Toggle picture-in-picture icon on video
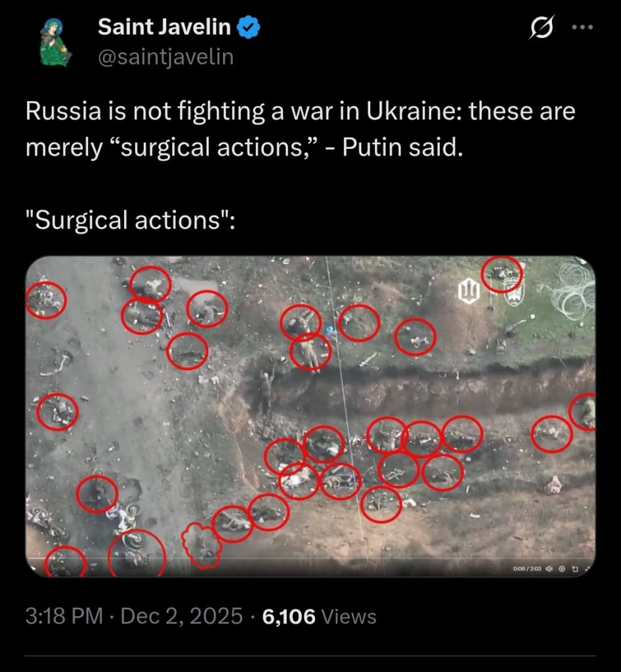 575,569
